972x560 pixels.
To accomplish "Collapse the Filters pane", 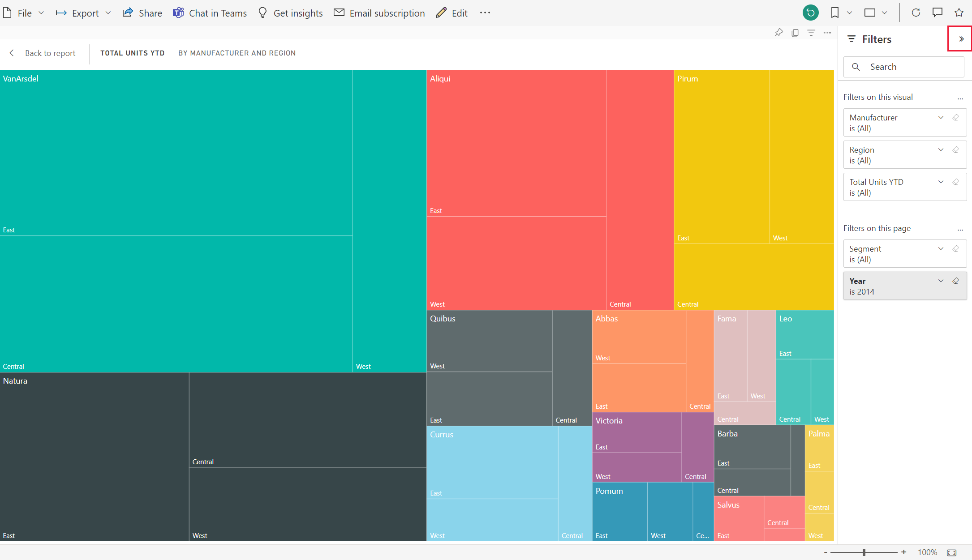I will click(x=961, y=39).
